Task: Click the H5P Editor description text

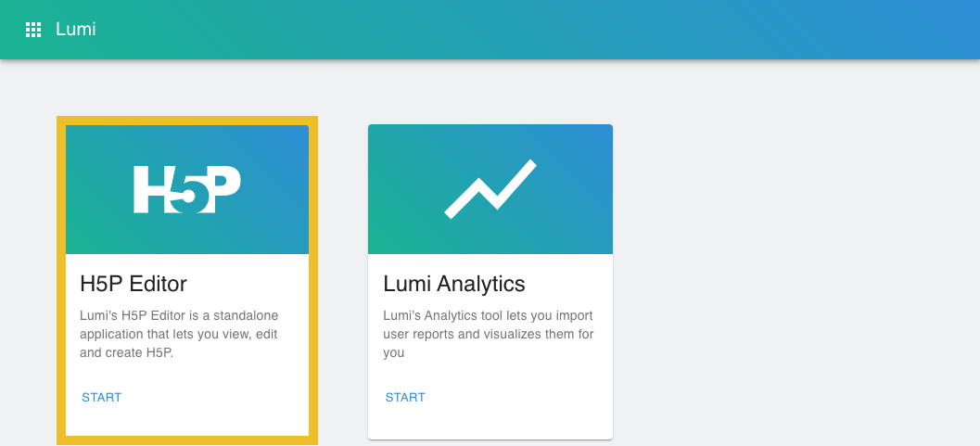Action: point(178,334)
